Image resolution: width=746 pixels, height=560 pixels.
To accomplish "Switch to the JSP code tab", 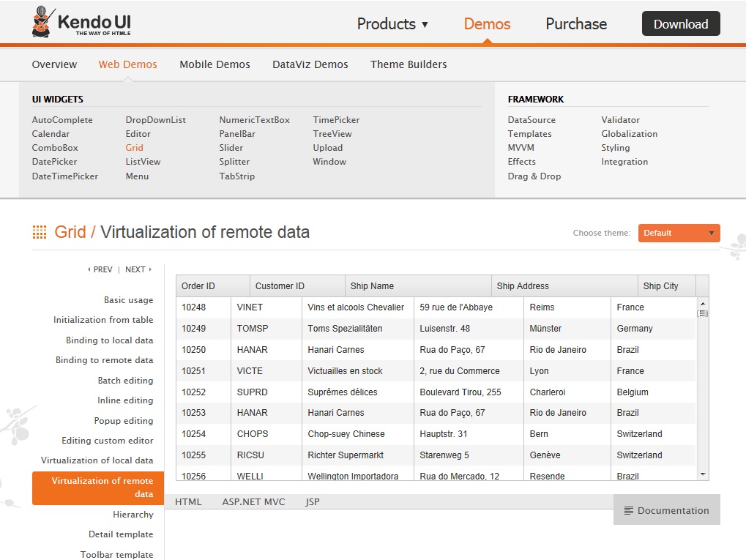I will 313,502.
